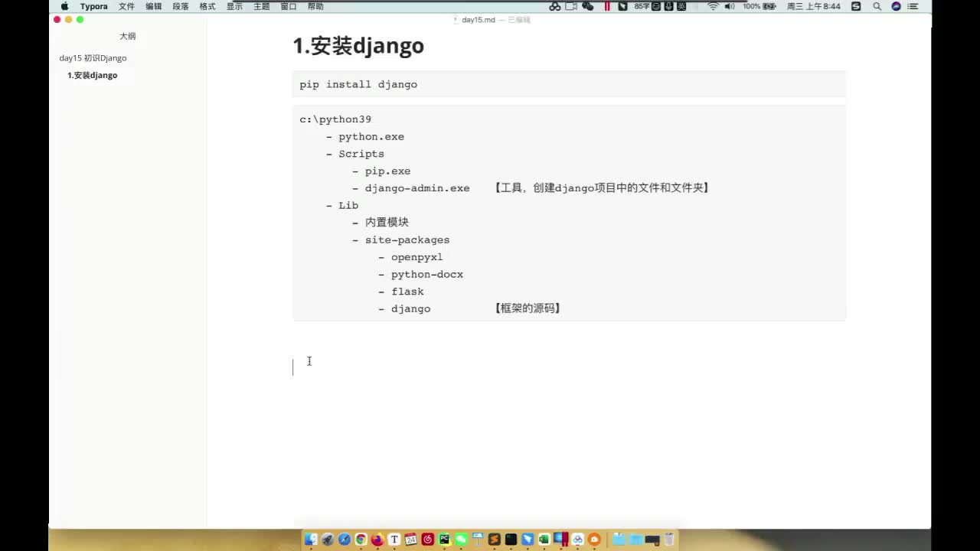Click the WeChat status icon in menu bar
The image size is (980, 551).
pos(588,6)
